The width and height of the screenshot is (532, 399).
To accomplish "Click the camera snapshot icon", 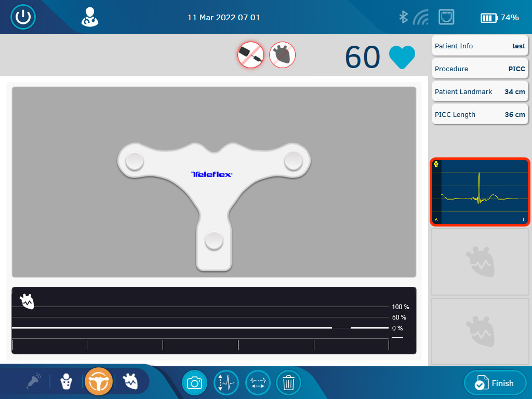I will pos(195,383).
